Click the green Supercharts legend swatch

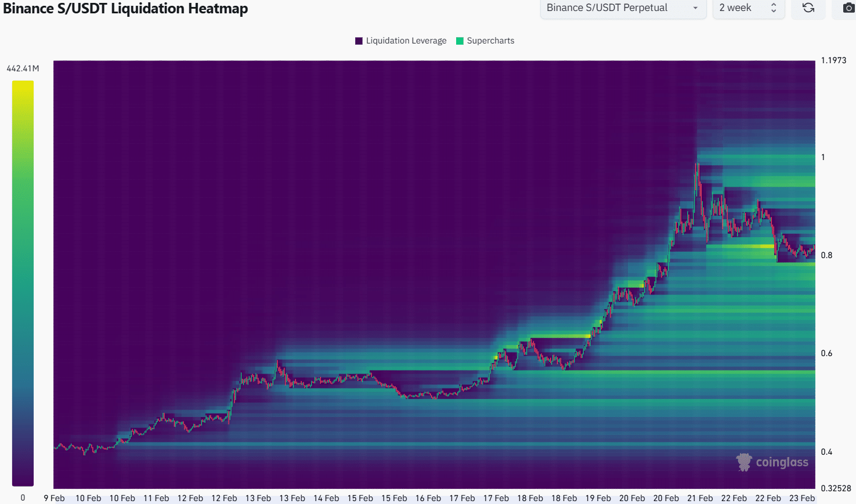coord(460,41)
